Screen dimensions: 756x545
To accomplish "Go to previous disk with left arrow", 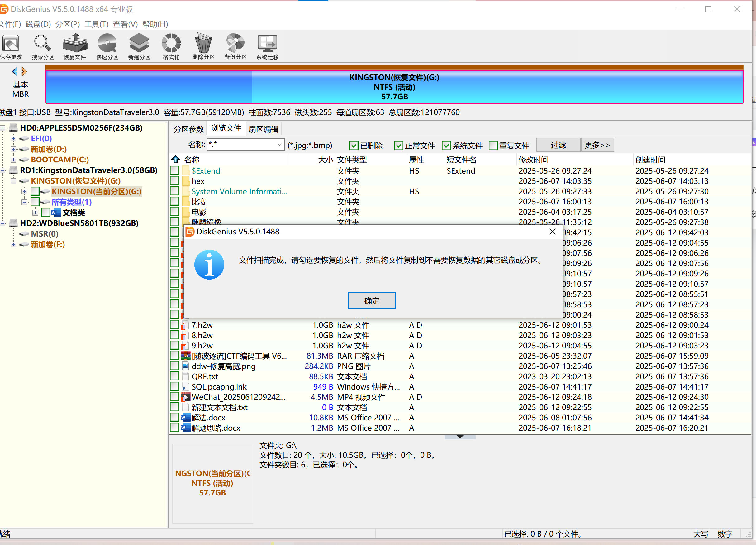I will click(15, 71).
